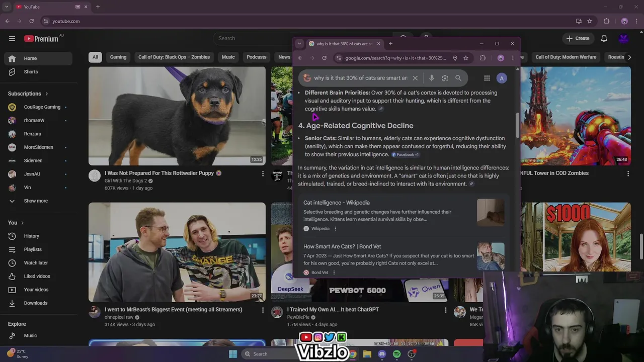Image resolution: width=644 pixels, height=362 pixels.
Task: Open options menu for the Wikipedia result
Action: [335, 229]
